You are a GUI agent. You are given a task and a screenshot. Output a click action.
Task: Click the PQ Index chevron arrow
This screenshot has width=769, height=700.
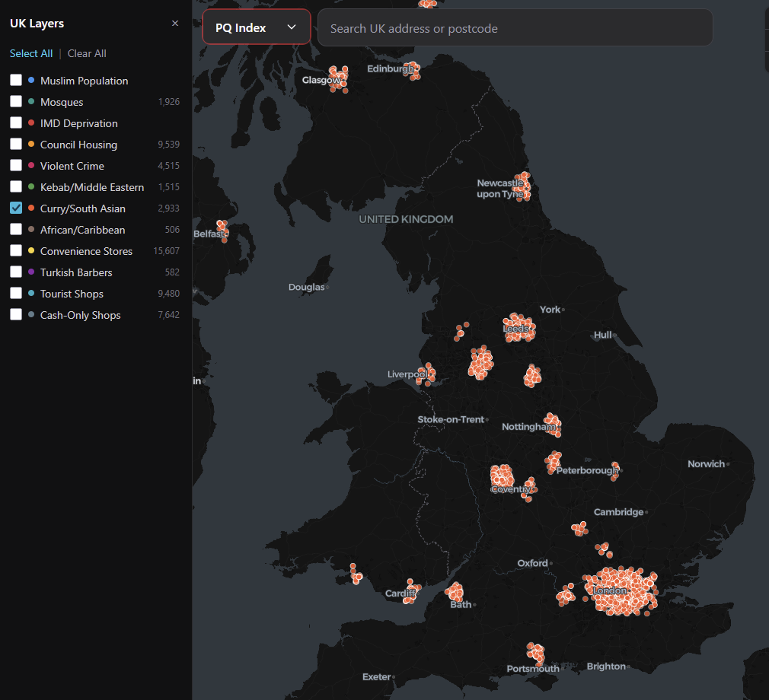click(x=292, y=27)
